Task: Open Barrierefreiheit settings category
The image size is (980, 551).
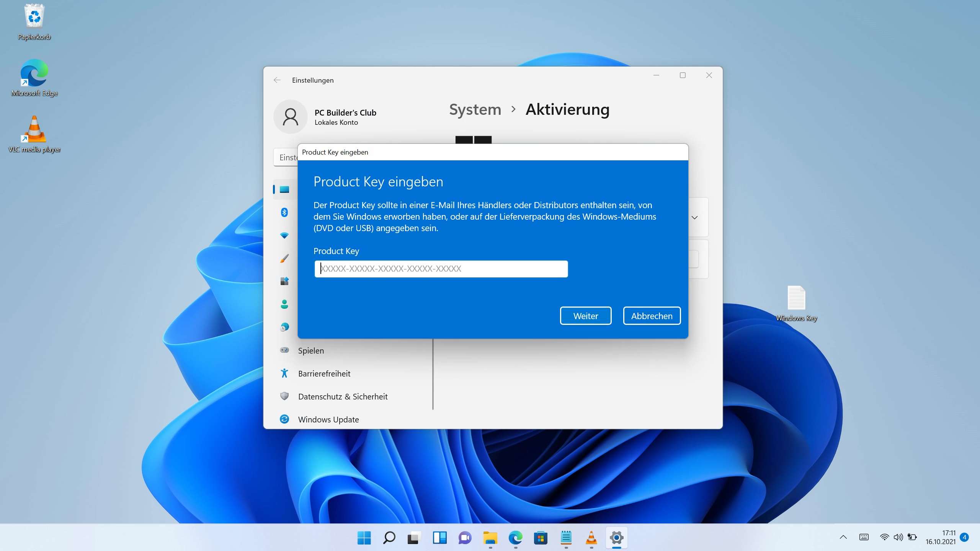Action: (324, 373)
